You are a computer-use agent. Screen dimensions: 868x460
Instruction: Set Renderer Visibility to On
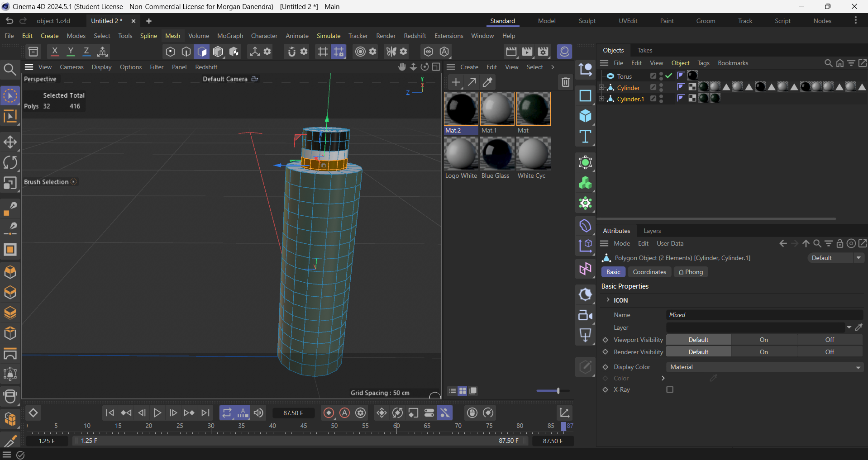[x=763, y=352]
